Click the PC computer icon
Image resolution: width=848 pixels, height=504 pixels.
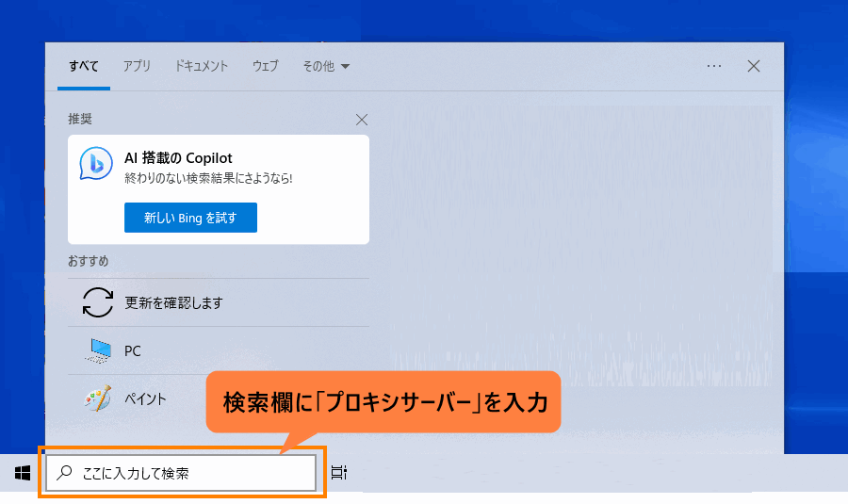98,350
